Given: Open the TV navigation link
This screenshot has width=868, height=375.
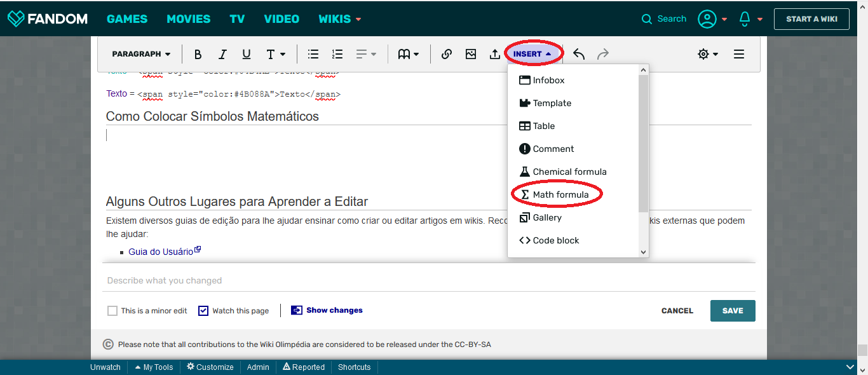Looking at the screenshot, I should tap(237, 19).
